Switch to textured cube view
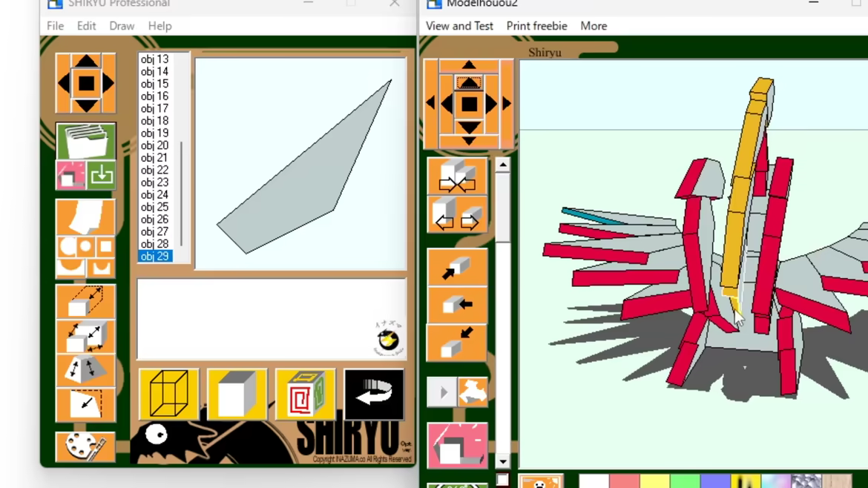The width and height of the screenshot is (868, 488). pyautogui.click(x=305, y=394)
